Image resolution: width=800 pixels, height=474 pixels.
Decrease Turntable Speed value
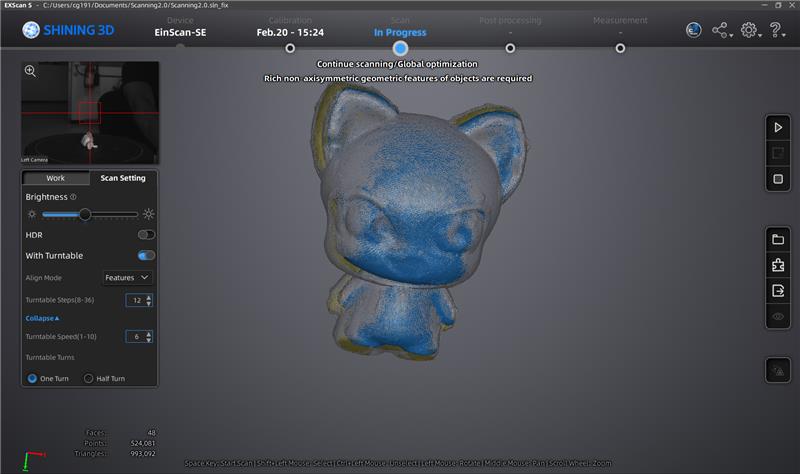coord(149,339)
